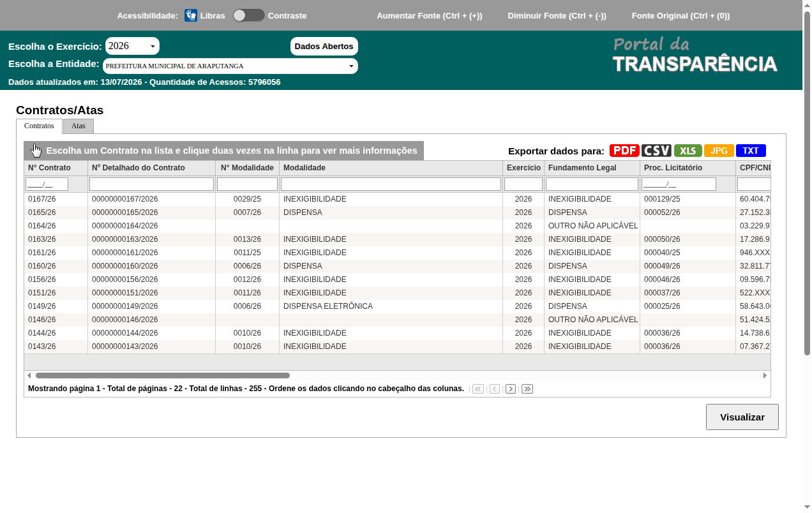Click detailed number 00000000165/2026 cell

point(152,212)
